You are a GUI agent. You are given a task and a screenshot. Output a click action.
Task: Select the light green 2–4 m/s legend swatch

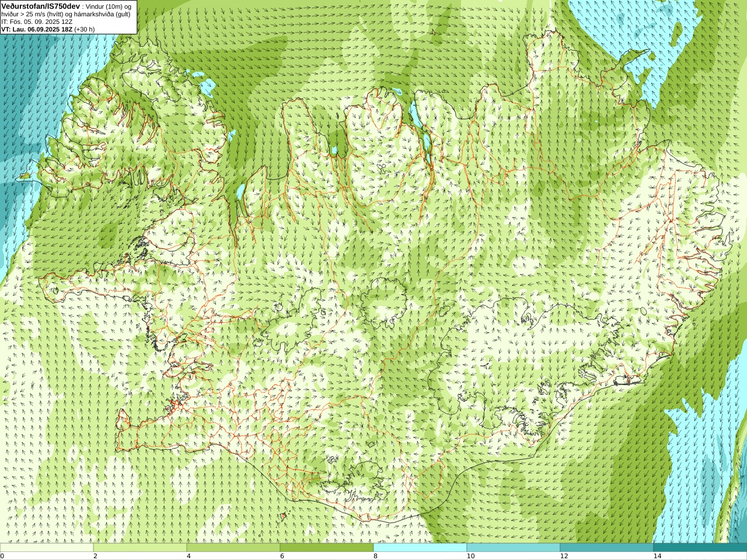tap(140, 548)
